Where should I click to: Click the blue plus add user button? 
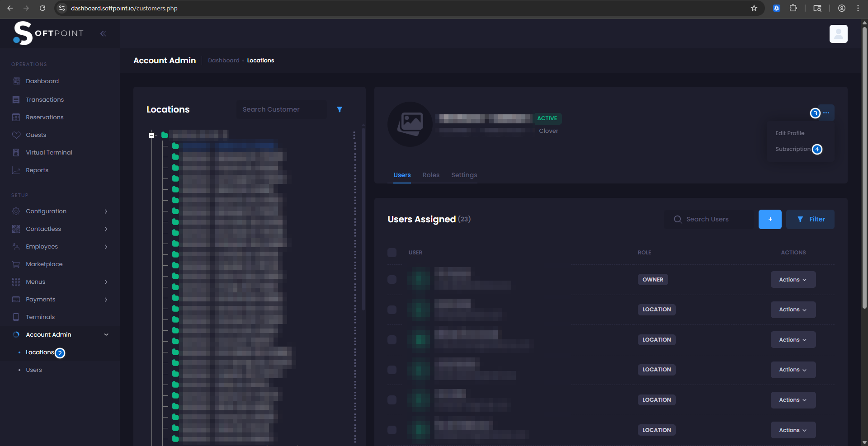[770, 220]
